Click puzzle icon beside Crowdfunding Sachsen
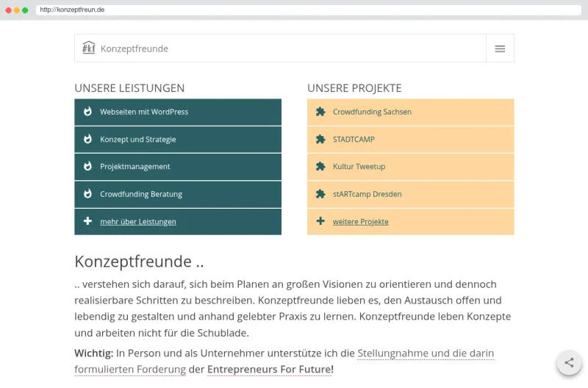This screenshot has width=588, height=388. tap(320, 112)
